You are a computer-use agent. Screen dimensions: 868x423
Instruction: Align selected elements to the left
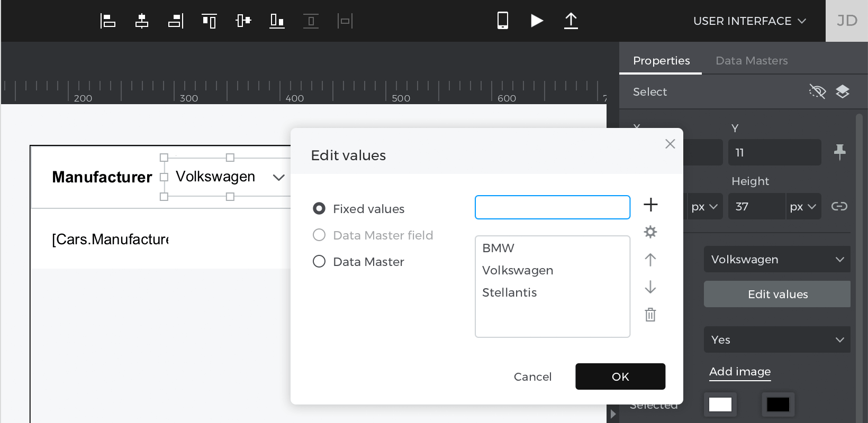pos(108,21)
